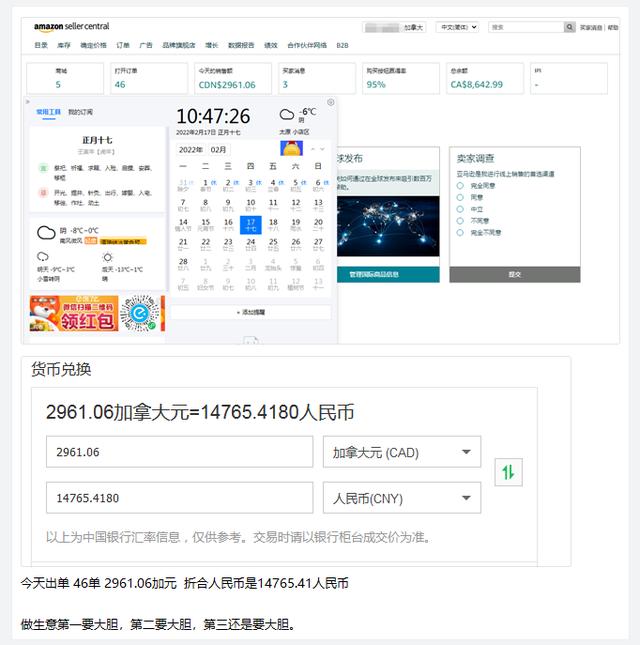This screenshot has width=640, height=645.
Task: Switch to the 我的订阅 tab
Action: (80, 112)
